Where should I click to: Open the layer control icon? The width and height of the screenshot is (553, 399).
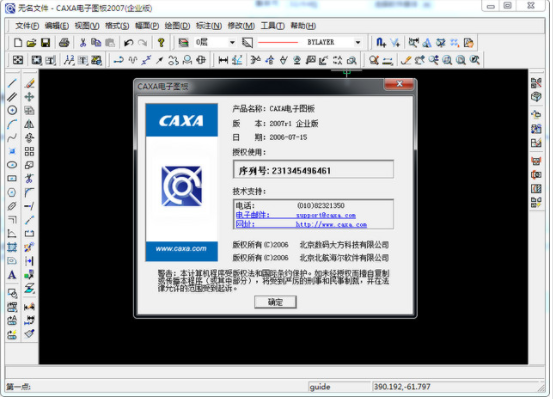pos(183,43)
